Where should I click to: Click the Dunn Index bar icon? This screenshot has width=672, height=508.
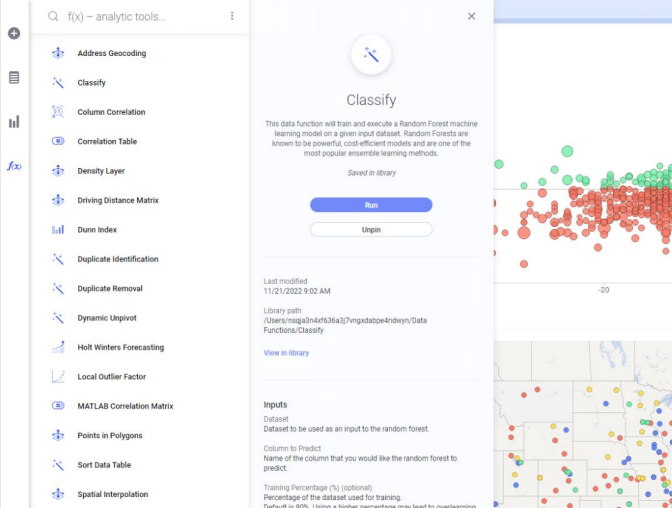tap(58, 230)
